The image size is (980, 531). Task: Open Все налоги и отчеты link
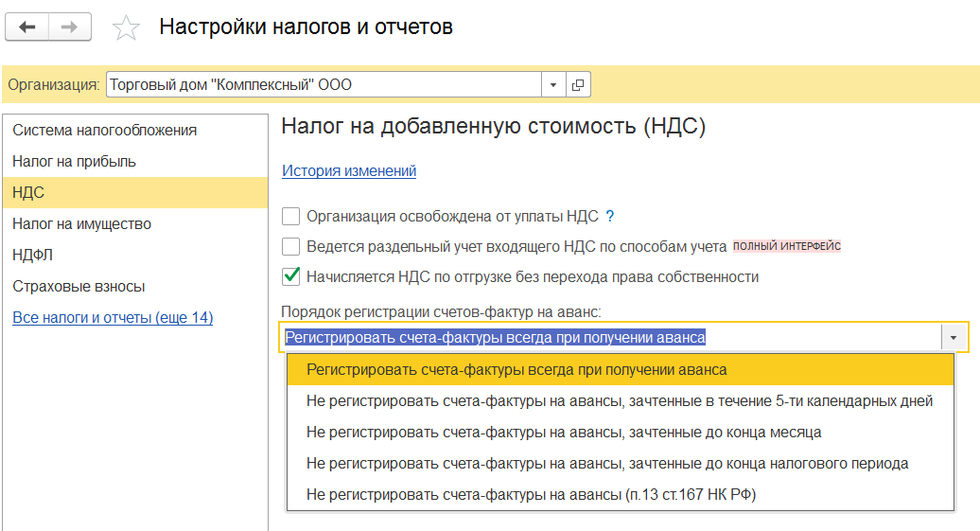pyautogui.click(x=113, y=318)
